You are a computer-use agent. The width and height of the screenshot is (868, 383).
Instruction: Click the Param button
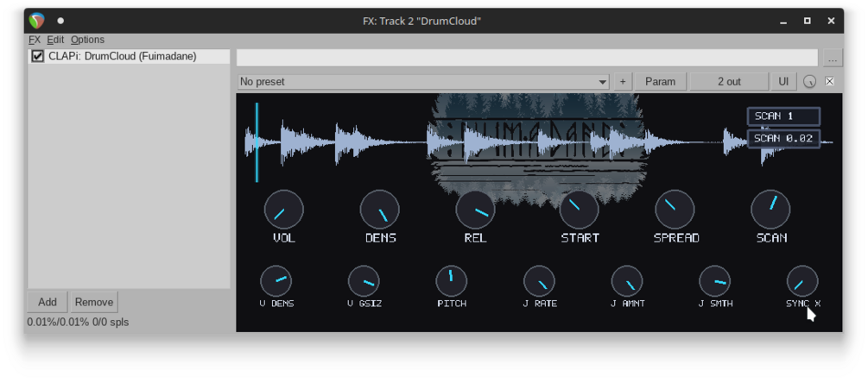tap(661, 81)
